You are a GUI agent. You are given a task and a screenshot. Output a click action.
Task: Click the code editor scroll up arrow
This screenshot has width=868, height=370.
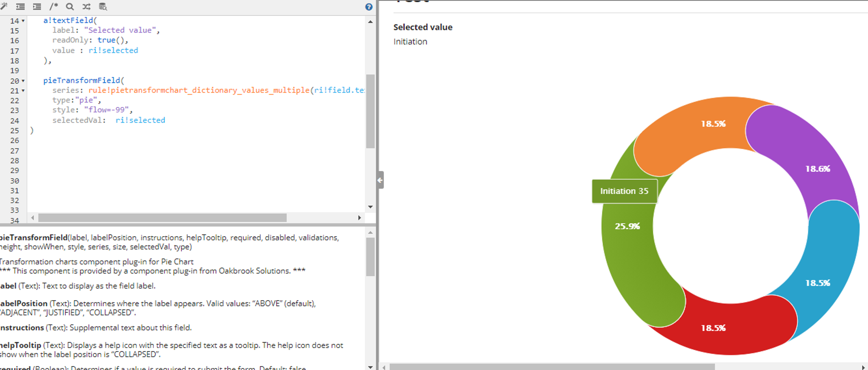pos(370,21)
